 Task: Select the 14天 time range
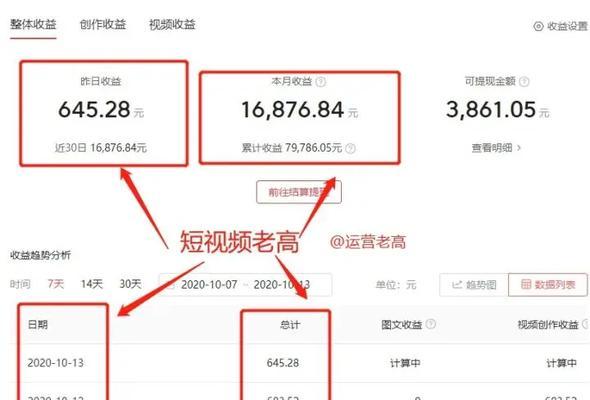pos(91,284)
